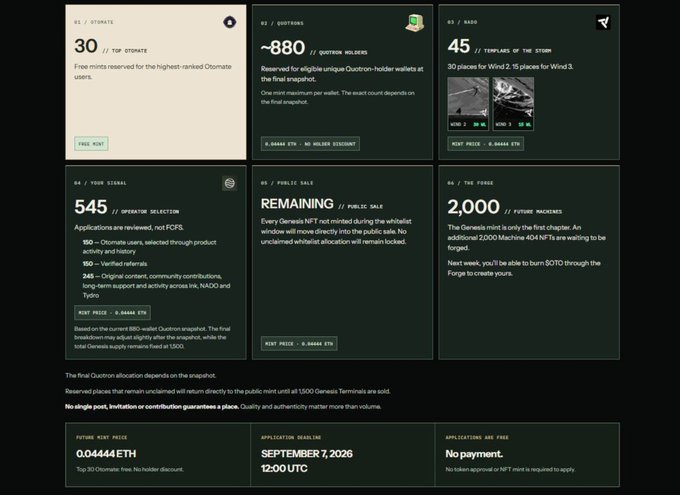Click the '04 / YOUR SIGNAL' card label
Viewport: 680px width, 495px height.
tap(100, 183)
